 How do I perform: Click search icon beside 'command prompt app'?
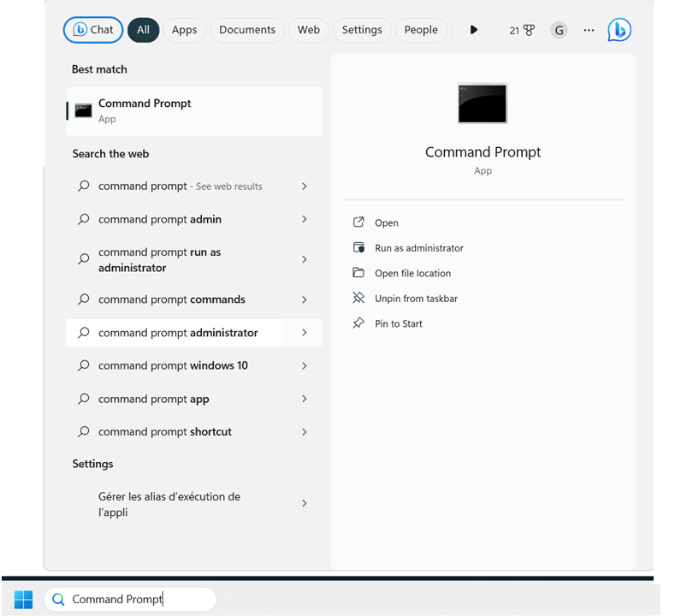pyautogui.click(x=84, y=399)
